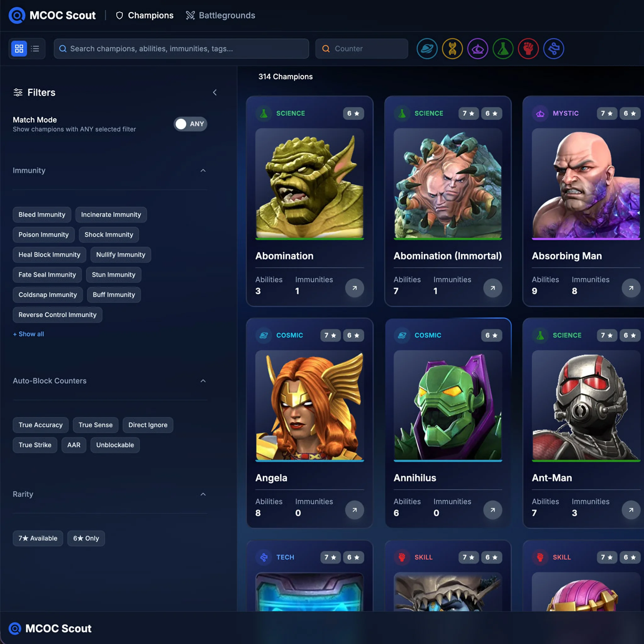Click the MCOC Scout logo in header
This screenshot has width=644, height=644.
point(52,15)
